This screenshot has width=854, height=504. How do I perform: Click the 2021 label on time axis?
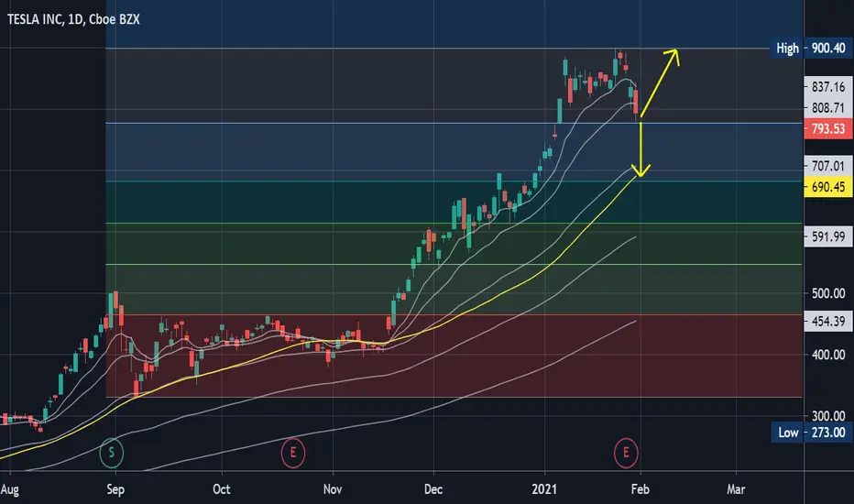coord(544,489)
